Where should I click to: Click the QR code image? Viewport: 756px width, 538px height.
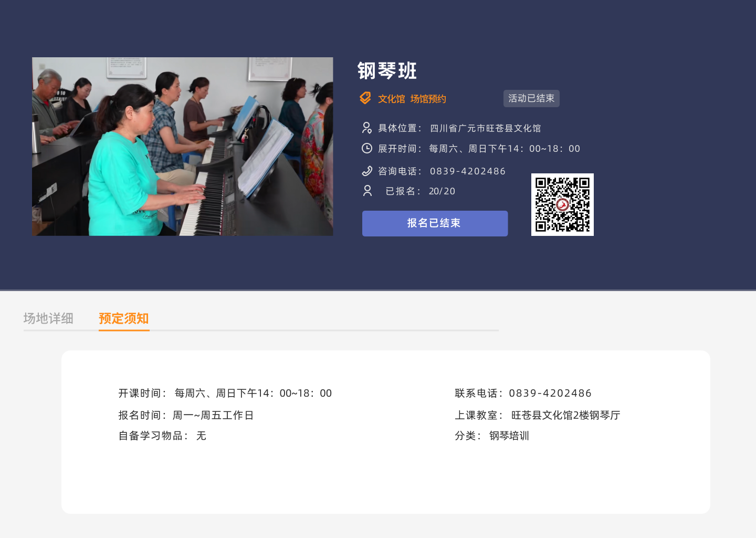click(x=562, y=204)
